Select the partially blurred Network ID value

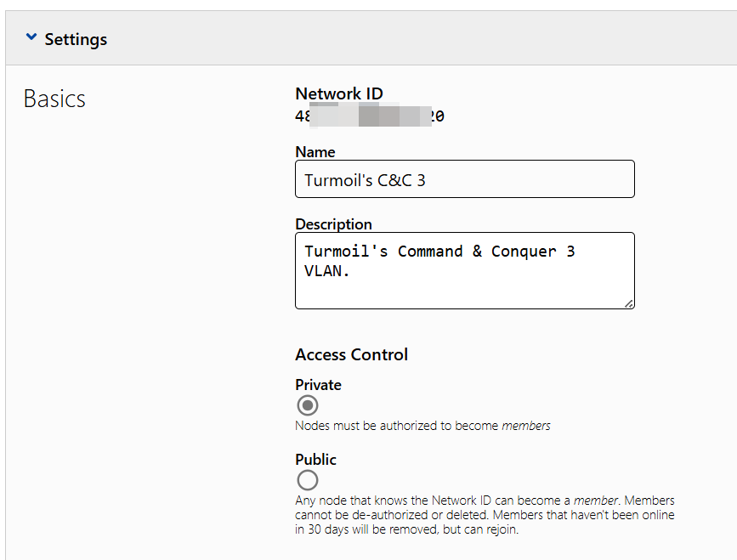click(x=370, y=115)
